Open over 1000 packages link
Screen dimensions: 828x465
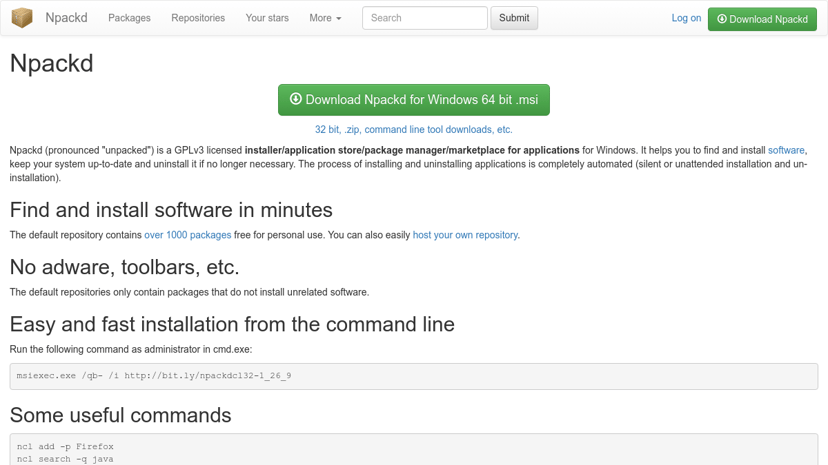pyautogui.click(x=187, y=235)
